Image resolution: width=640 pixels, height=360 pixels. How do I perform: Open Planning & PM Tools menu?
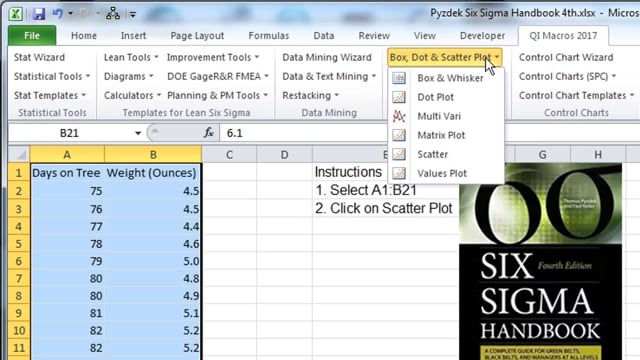217,96
